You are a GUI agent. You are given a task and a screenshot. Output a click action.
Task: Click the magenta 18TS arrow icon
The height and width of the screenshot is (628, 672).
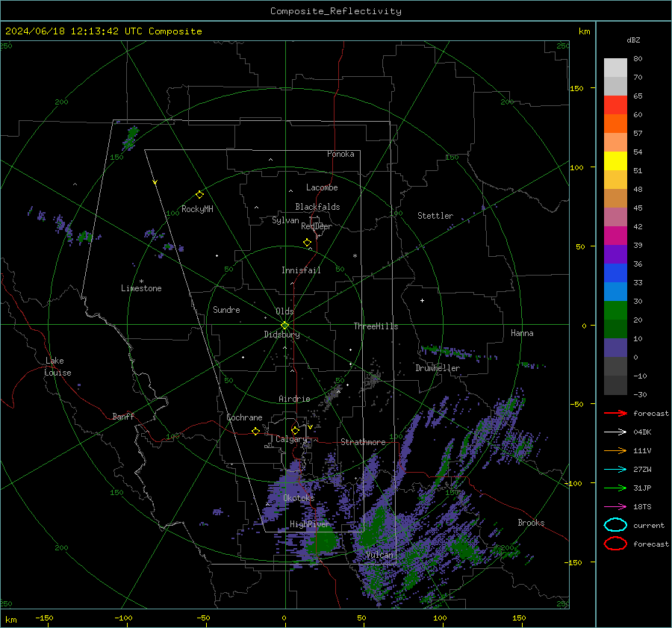point(615,507)
